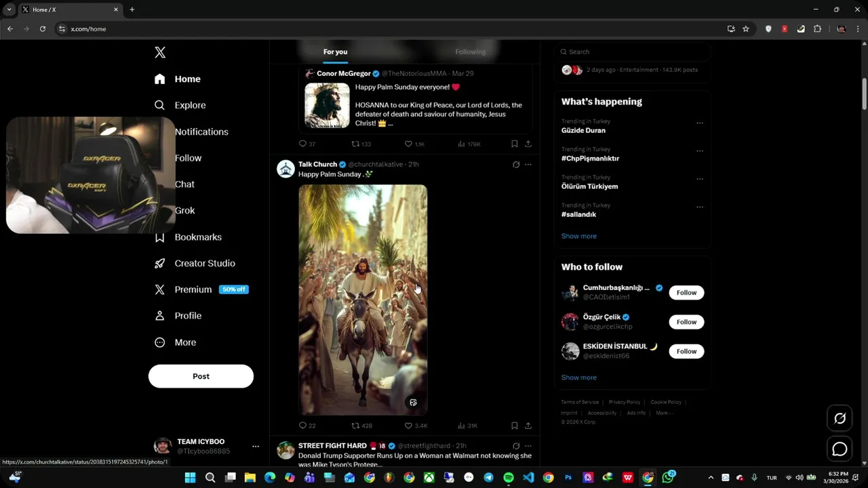This screenshot has height=488, width=868.
Task: Switch to the Following tab
Action: click(470, 52)
